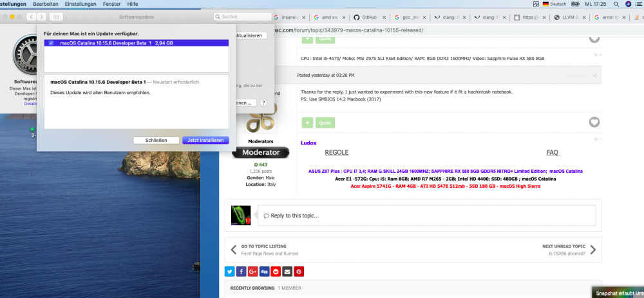This screenshot has width=644, height=298.
Task: Switch to the 'LLVM' browser tab
Action: pos(571,17)
